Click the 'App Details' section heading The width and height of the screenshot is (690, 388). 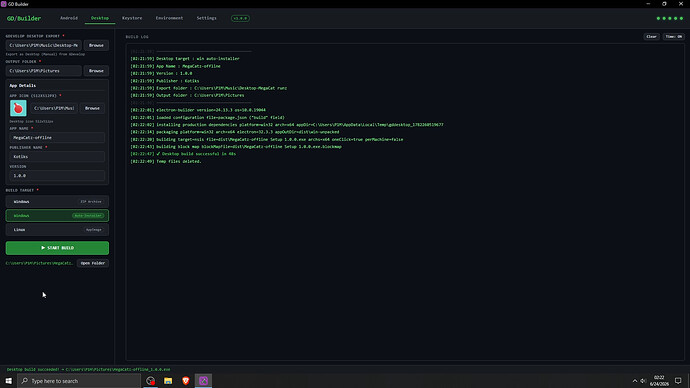pos(23,86)
